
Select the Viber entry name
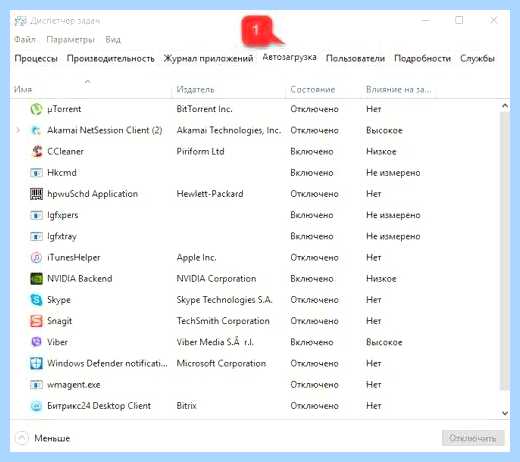pyautogui.click(x=57, y=342)
